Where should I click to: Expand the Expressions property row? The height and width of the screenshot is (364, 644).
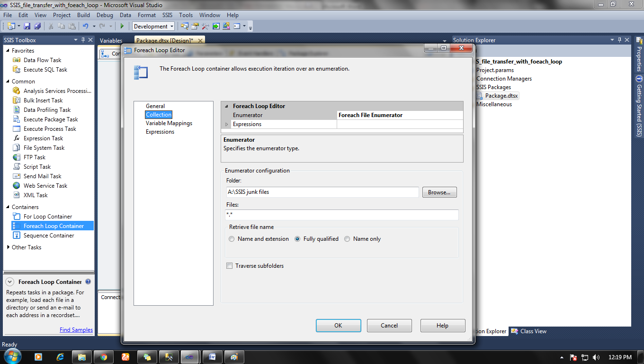[226, 124]
